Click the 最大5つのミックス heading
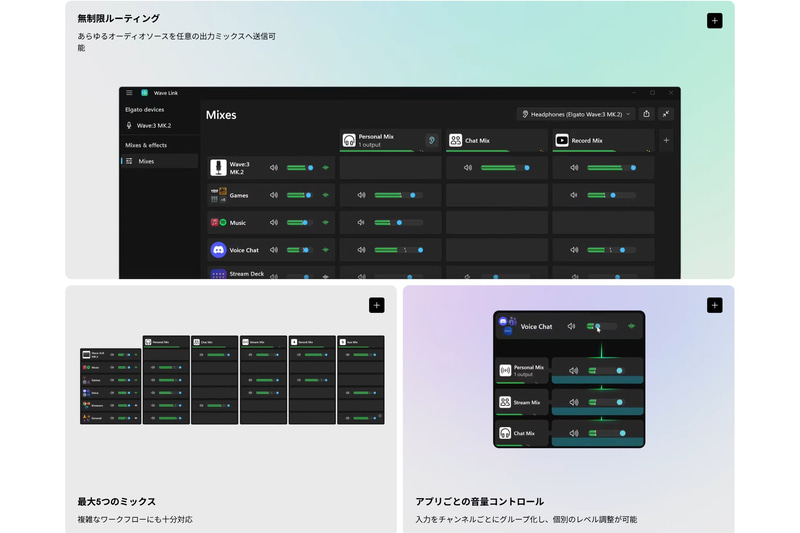Viewport: 800px width, 533px height. tap(116, 501)
